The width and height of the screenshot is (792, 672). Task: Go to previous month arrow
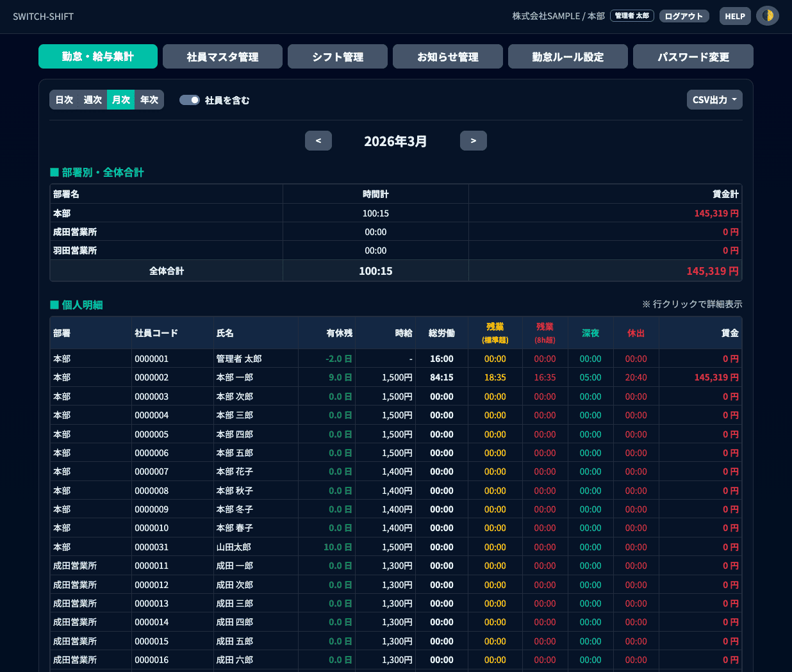point(318,141)
